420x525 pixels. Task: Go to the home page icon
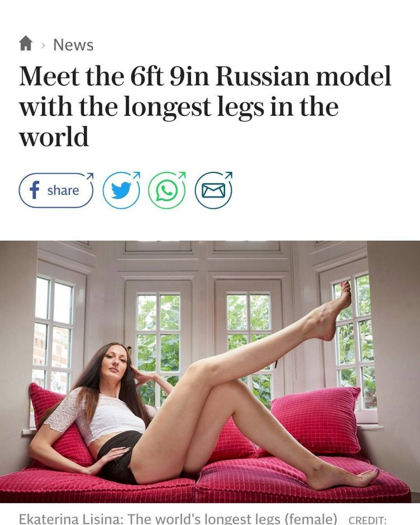[26, 44]
